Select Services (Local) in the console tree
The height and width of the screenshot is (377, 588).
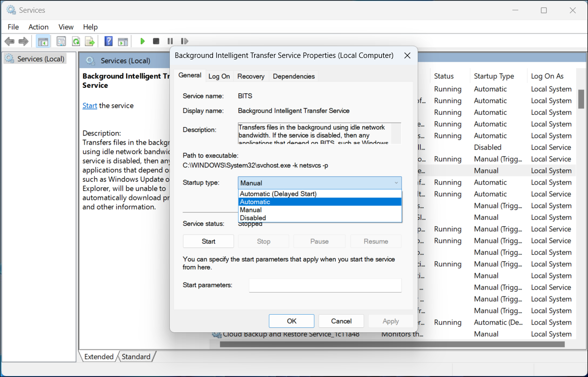point(35,59)
